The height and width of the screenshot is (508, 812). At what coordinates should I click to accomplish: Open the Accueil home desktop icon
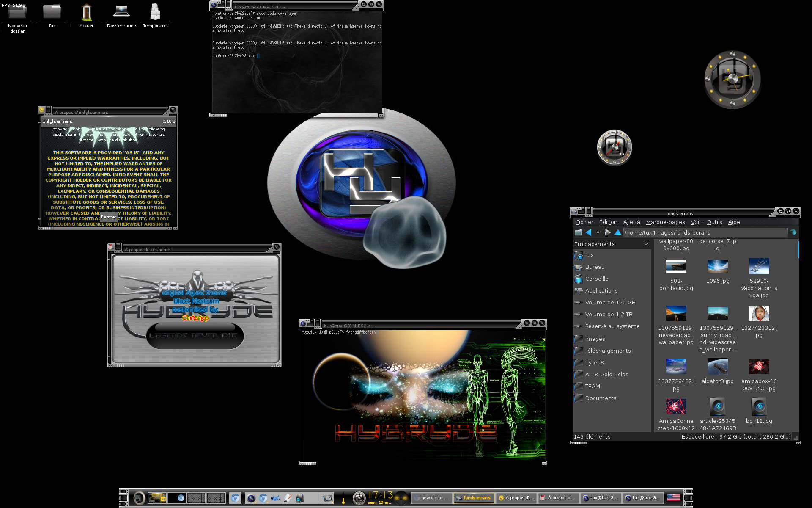86,16
